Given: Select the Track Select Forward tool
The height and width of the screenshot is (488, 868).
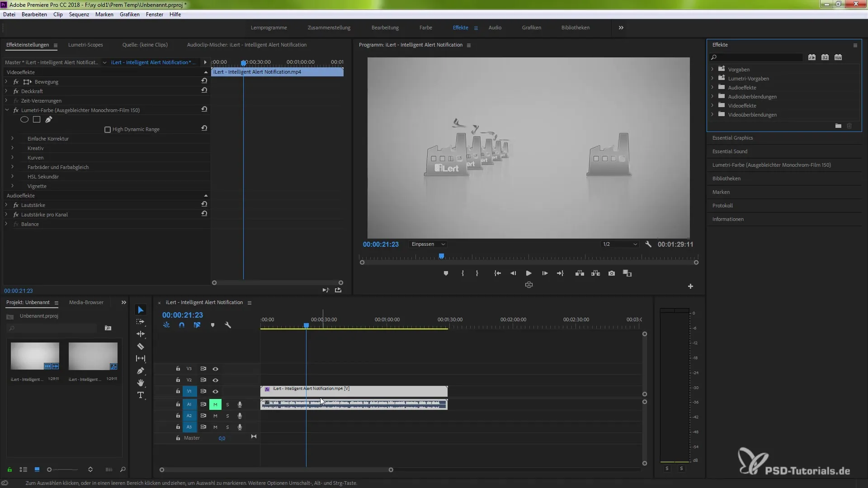Looking at the screenshot, I should (141, 322).
